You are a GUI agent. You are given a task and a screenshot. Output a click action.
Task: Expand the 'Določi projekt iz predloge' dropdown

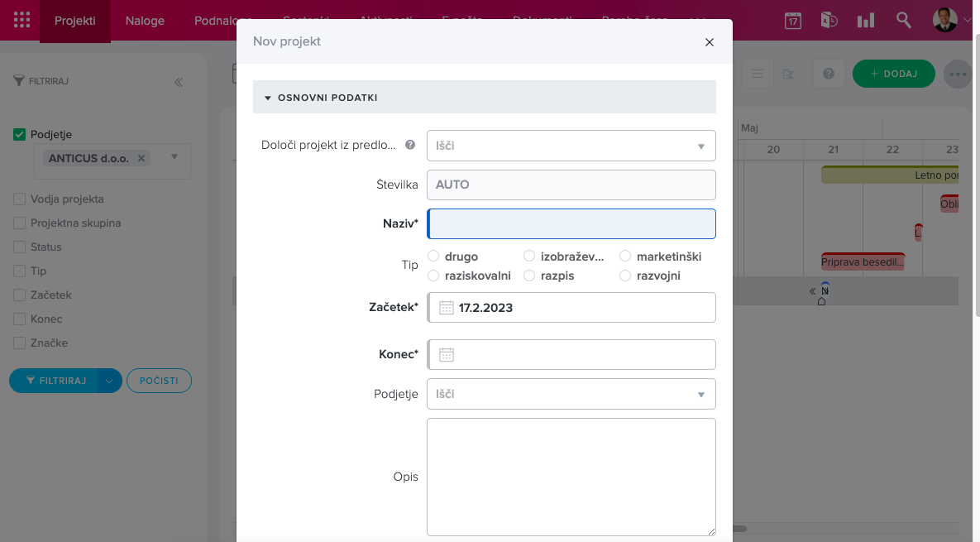pyautogui.click(x=700, y=146)
